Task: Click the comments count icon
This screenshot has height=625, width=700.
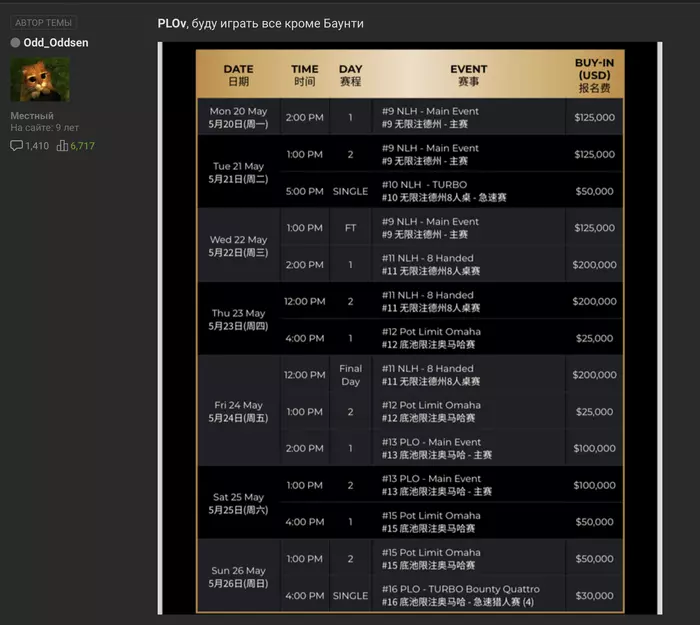Action: pyautogui.click(x=17, y=146)
